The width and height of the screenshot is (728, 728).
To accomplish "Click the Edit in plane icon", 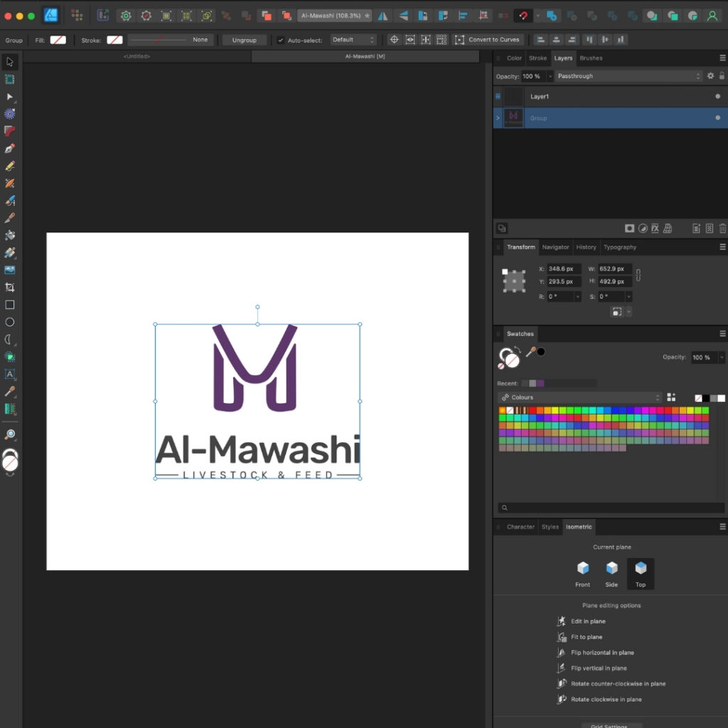I will pyautogui.click(x=561, y=621).
